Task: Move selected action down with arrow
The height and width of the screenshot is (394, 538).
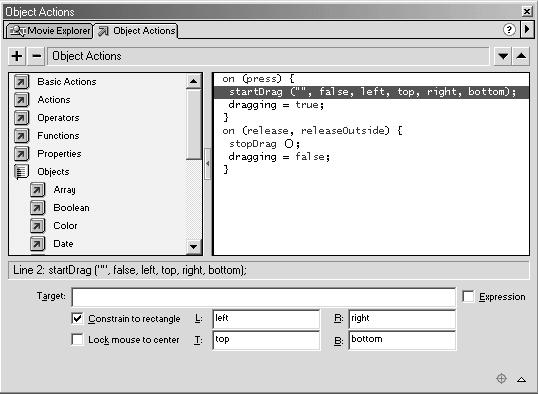Action: 503,56
